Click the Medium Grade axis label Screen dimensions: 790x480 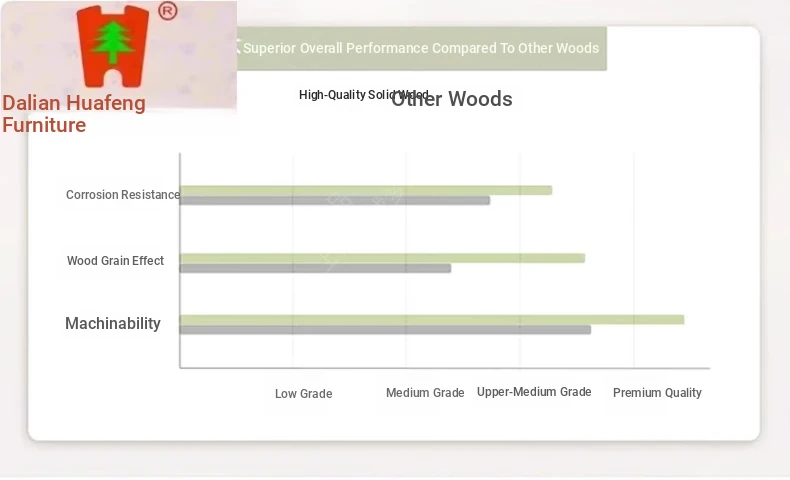[x=425, y=393]
